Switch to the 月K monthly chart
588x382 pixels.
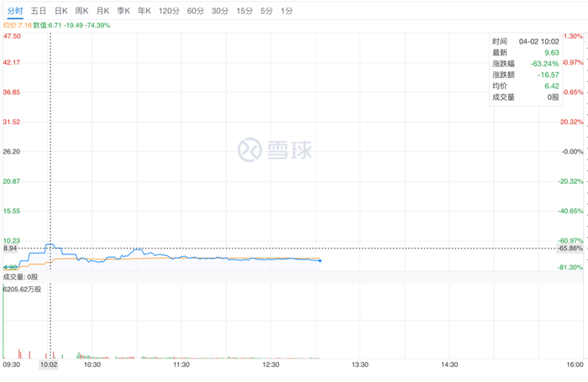102,11
